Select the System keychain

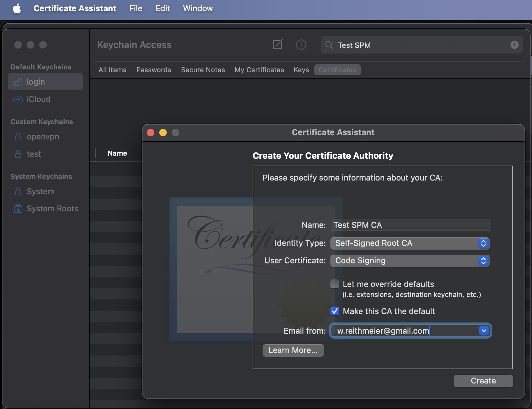(45, 191)
